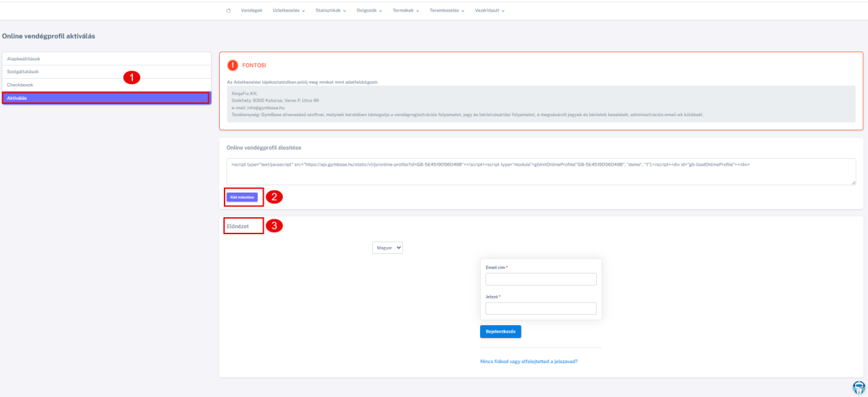The width and height of the screenshot is (868, 397).
Task: Open the support chat icon
Action: (x=859, y=387)
